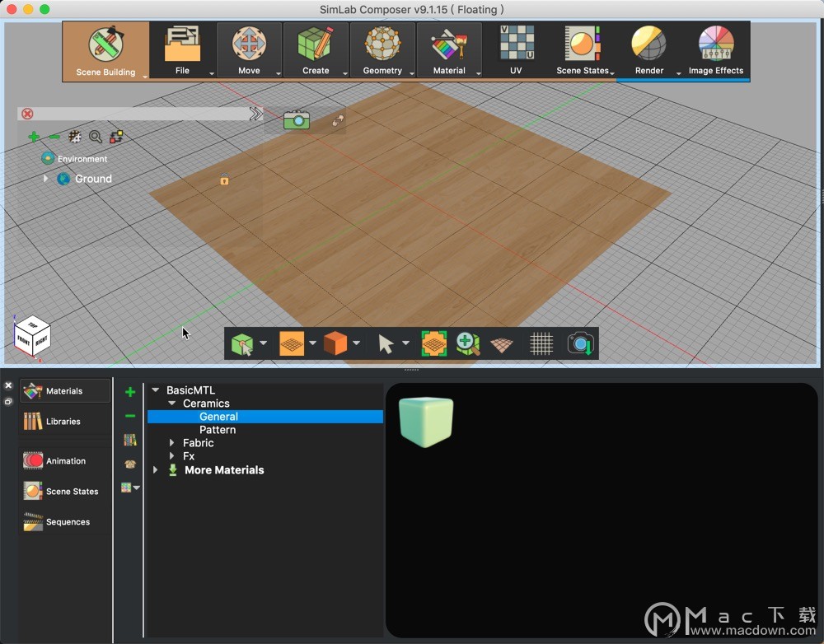Screen dimensions: 824x644
Task: Click the gear-like filter icon in scene browser
Action: [75, 137]
